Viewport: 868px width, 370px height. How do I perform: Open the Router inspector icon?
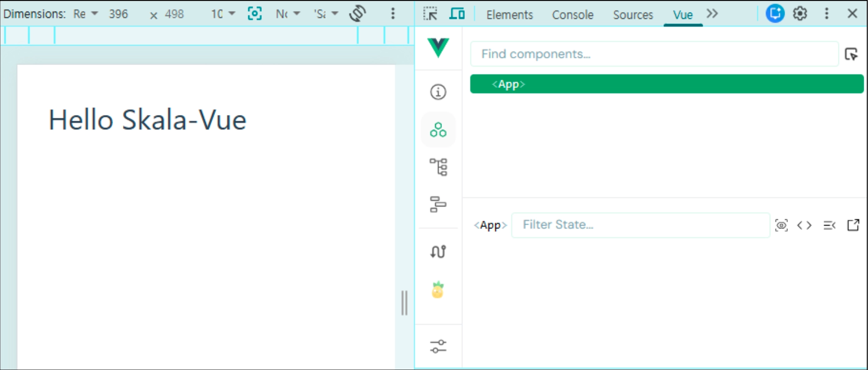click(x=438, y=251)
